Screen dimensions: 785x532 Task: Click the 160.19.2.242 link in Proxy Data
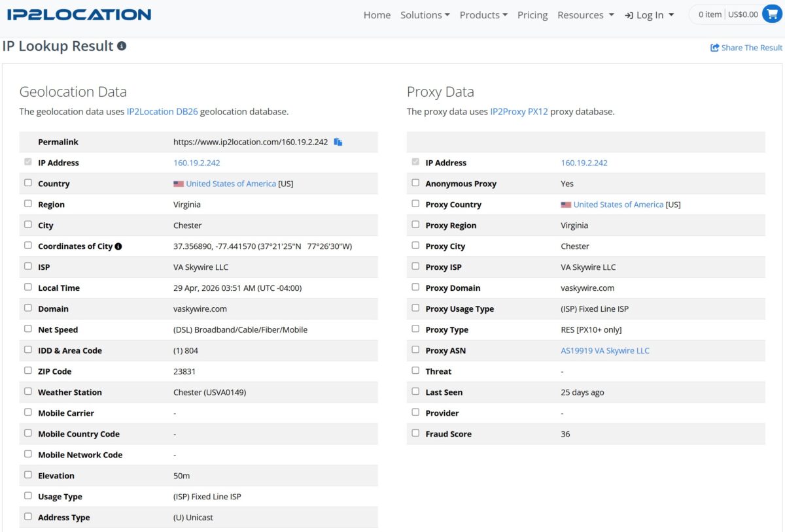pyautogui.click(x=584, y=163)
